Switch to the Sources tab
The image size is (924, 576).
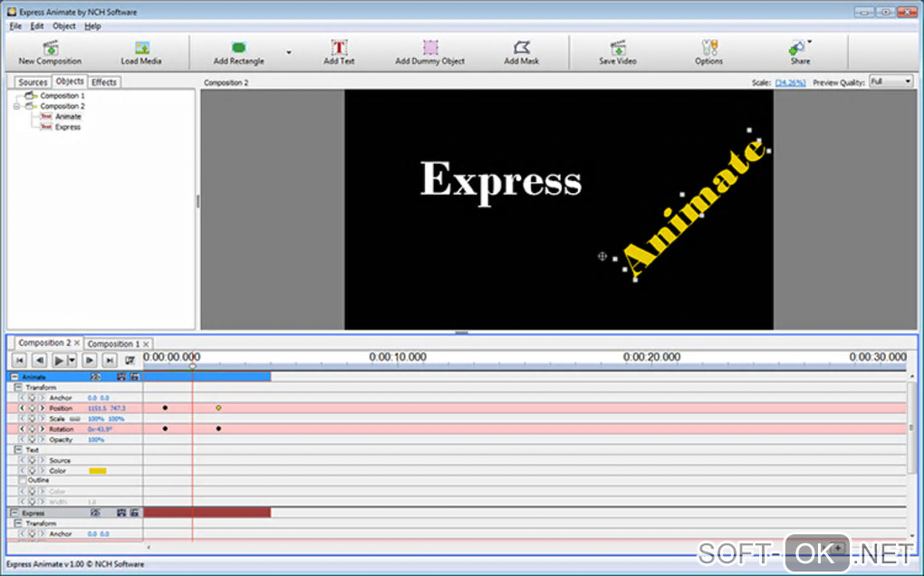coord(33,82)
